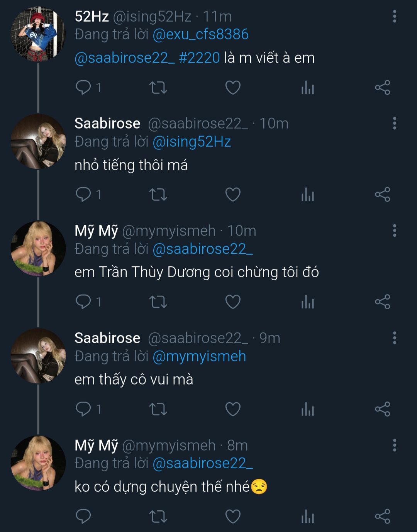Retweet Mỹ Mỹ's "em Trần Thùy Dương" reply
The width and height of the screenshot is (417, 532).
[x=158, y=302]
